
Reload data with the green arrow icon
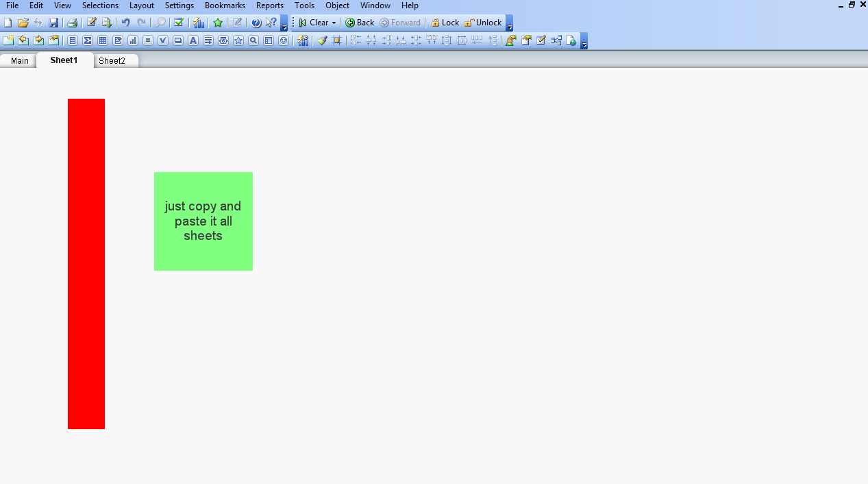coord(106,23)
